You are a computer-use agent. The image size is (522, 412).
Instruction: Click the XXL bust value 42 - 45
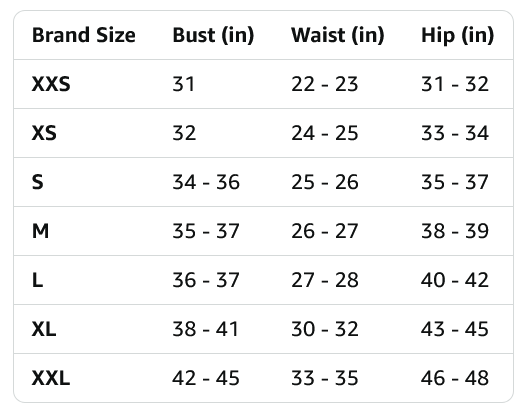206,378
